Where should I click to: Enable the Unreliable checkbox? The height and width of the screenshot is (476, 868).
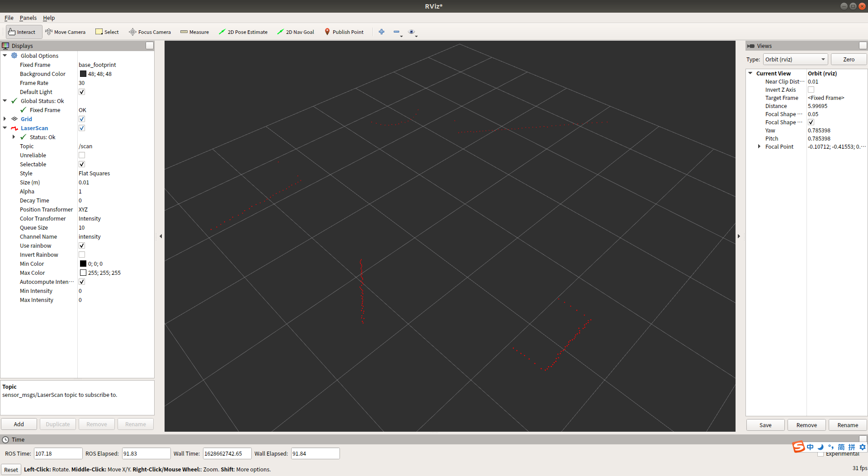[82, 155]
